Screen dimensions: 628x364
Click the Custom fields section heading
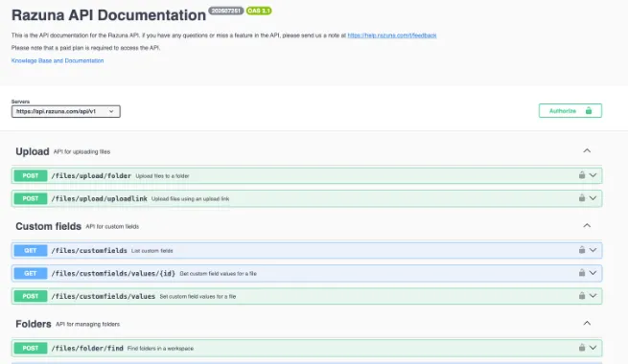click(x=48, y=226)
